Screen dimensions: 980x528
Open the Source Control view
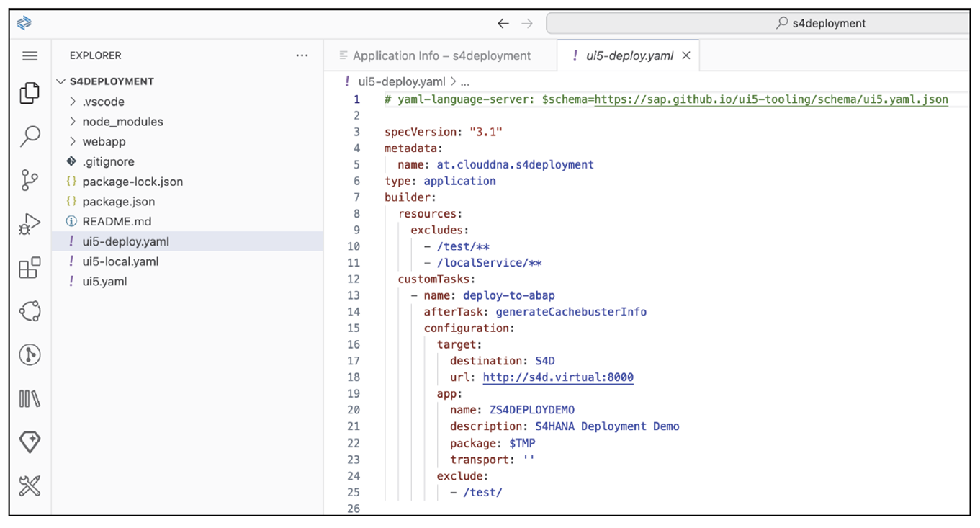coord(30,180)
